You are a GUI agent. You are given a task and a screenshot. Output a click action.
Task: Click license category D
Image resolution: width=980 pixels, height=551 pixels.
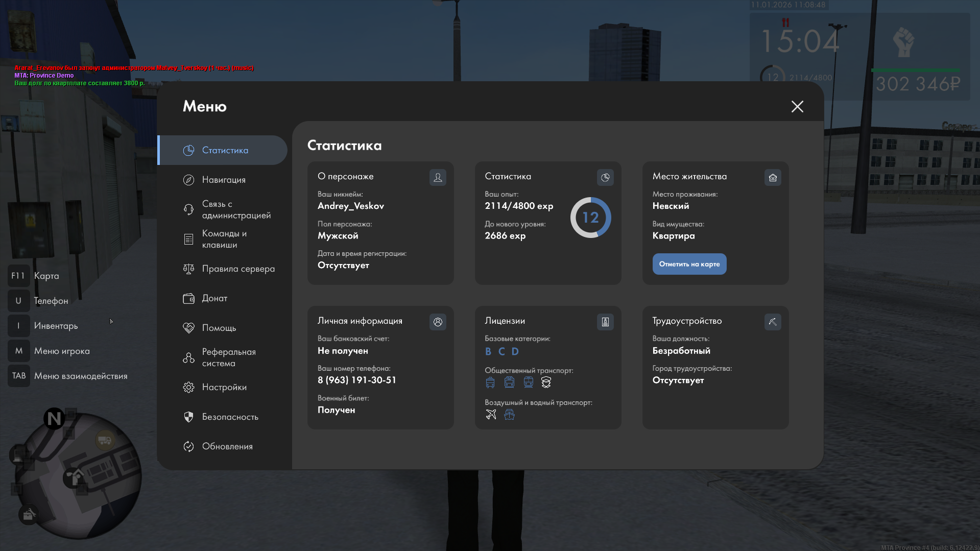[x=515, y=351]
